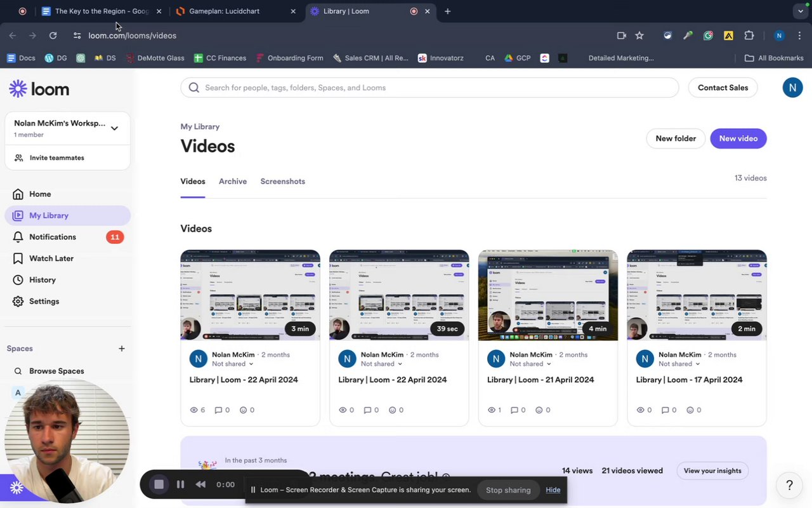
Task: Open Not shared dropdown on 3 min video
Action: [x=233, y=364]
